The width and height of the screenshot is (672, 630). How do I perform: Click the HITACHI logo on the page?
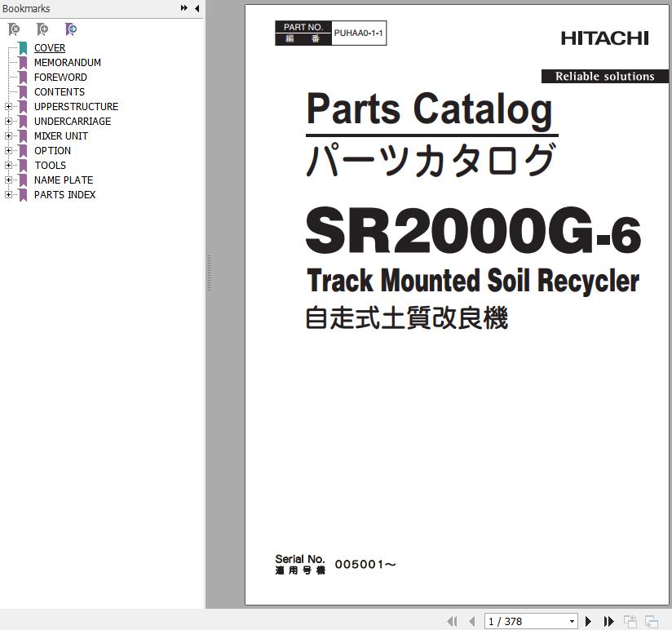point(604,38)
